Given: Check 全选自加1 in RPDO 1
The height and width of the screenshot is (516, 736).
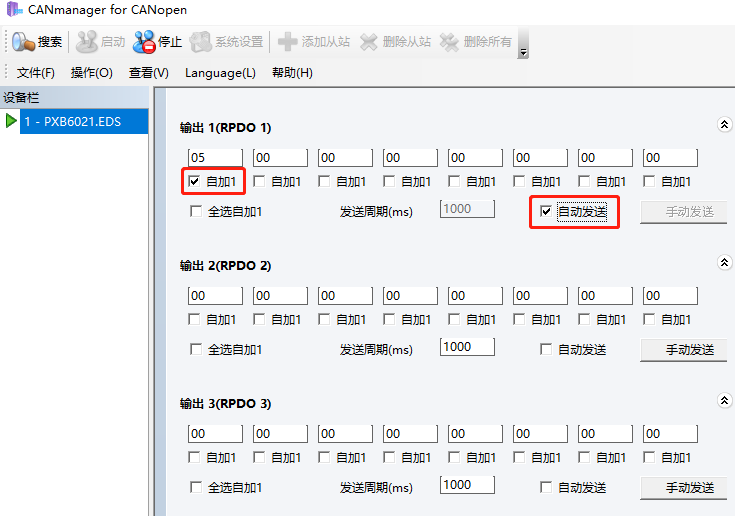Looking at the screenshot, I should [196, 211].
